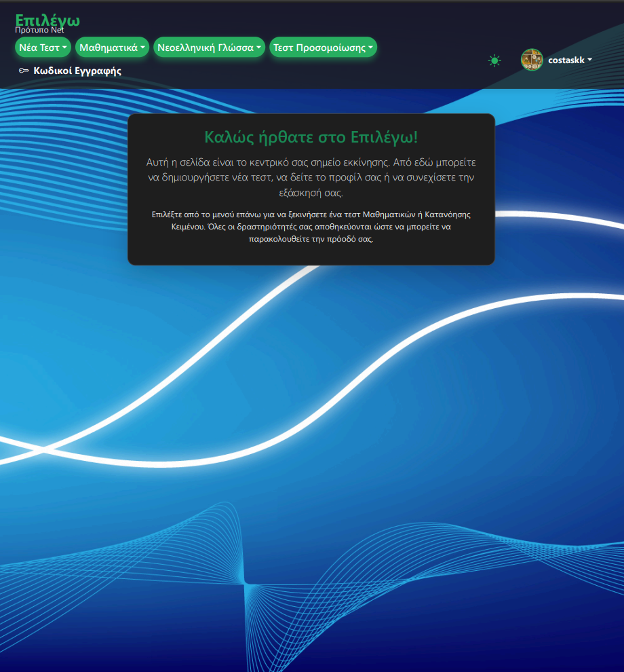Click the key icon beside Κωδικοί Εγγραφής
The height and width of the screenshot is (672, 624).
click(24, 71)
